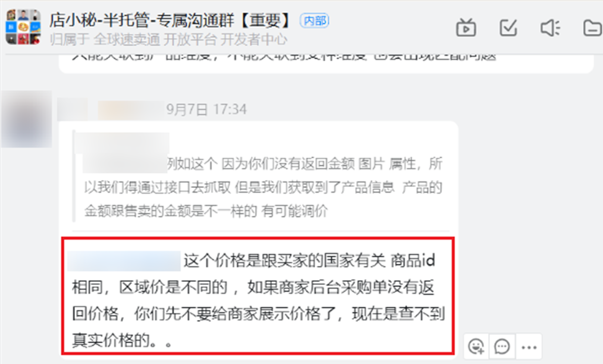Open the group files folder icon

coord(593,28)
